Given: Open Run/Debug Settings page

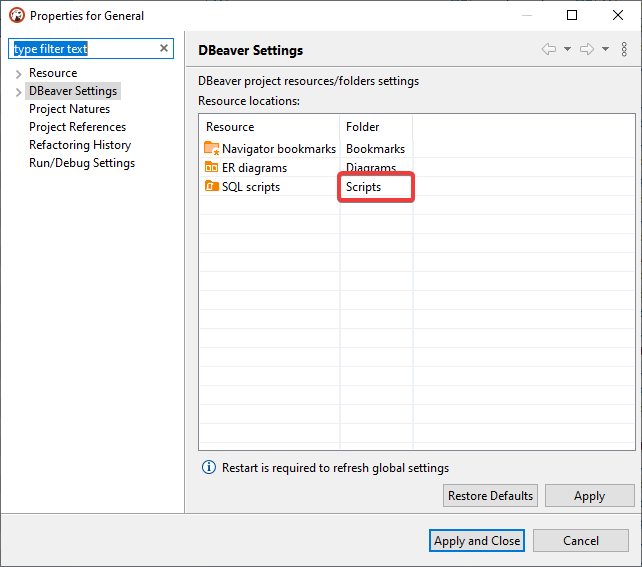Looking at the screenshot, I should click(x=82, y=163).
